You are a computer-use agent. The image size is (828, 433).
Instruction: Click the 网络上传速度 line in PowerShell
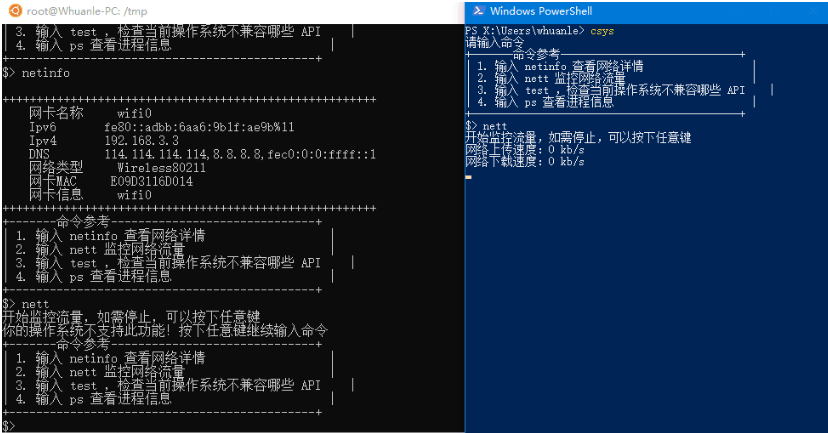[525, 149]
